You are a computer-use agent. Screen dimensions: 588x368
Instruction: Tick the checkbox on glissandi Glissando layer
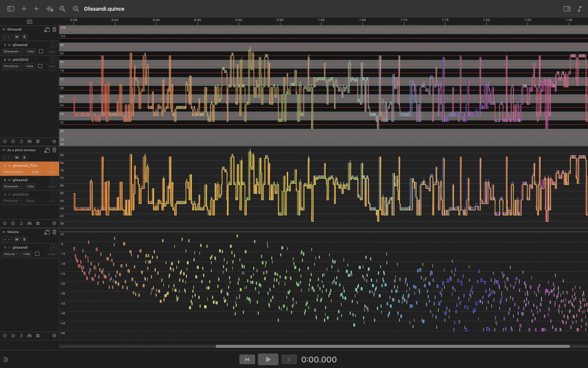[x=41, y=51]
